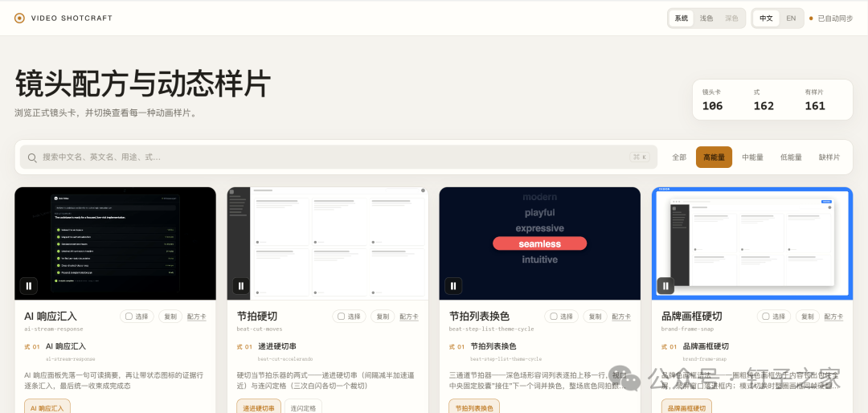Open 配方卡 for AI 响应汇入
868x413 pixels.
(x=197, y=317)
